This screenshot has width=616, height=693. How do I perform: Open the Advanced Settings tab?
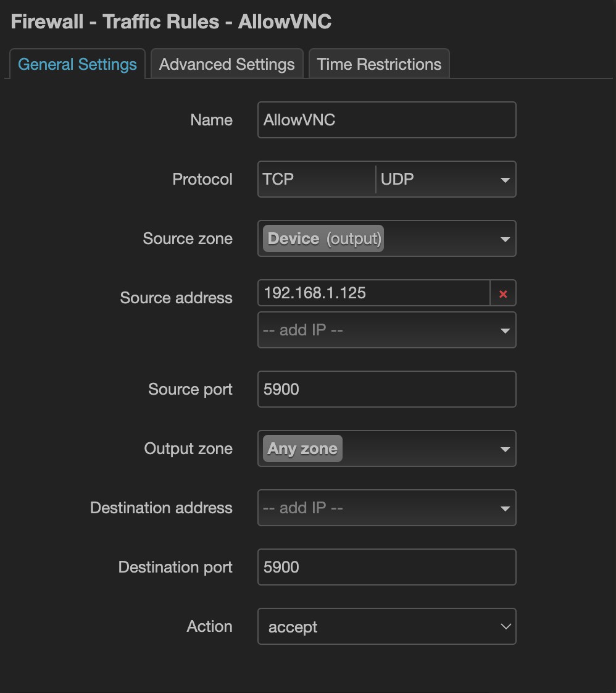227,64
